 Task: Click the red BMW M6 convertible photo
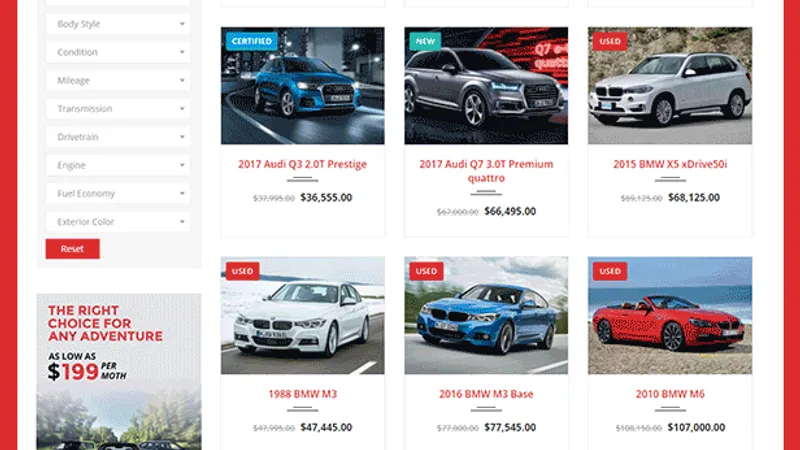click(670, 315)
